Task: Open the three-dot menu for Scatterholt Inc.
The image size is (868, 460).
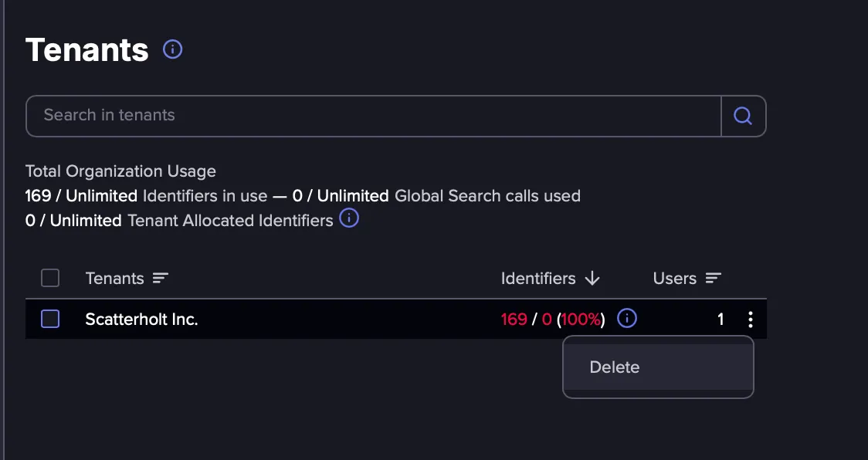Action: pyautogui.click(x=750, y=319)
